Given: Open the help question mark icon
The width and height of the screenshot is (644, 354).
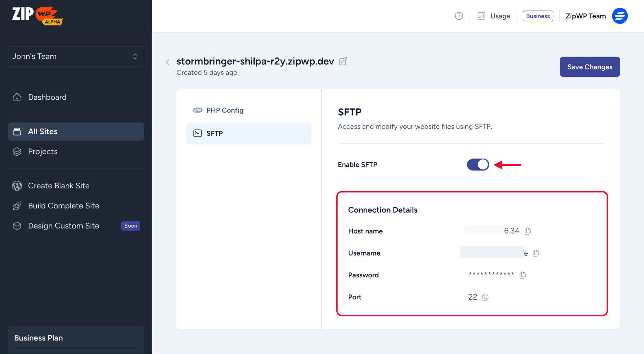Looking at the screenshot, I should click(459, 16).
